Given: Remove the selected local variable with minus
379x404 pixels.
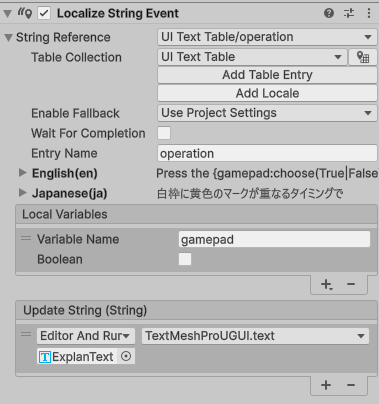Looking at the screenshot, I should 351,284.
